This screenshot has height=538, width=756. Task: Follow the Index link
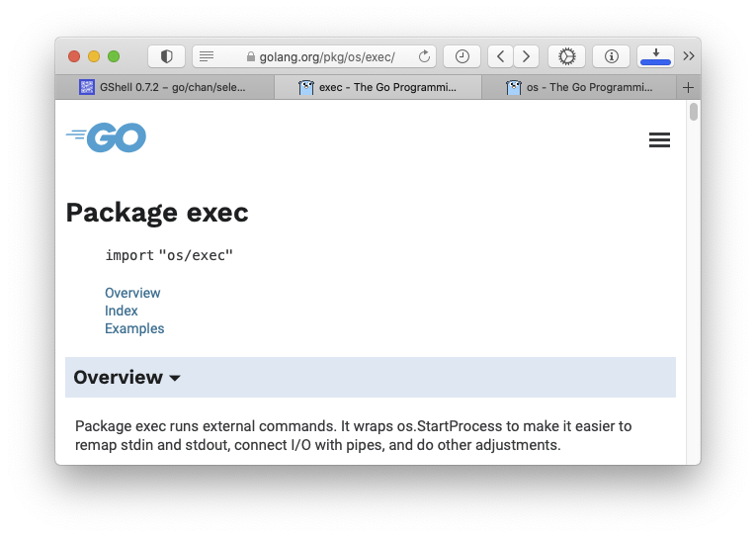click(x=122, y=311)
